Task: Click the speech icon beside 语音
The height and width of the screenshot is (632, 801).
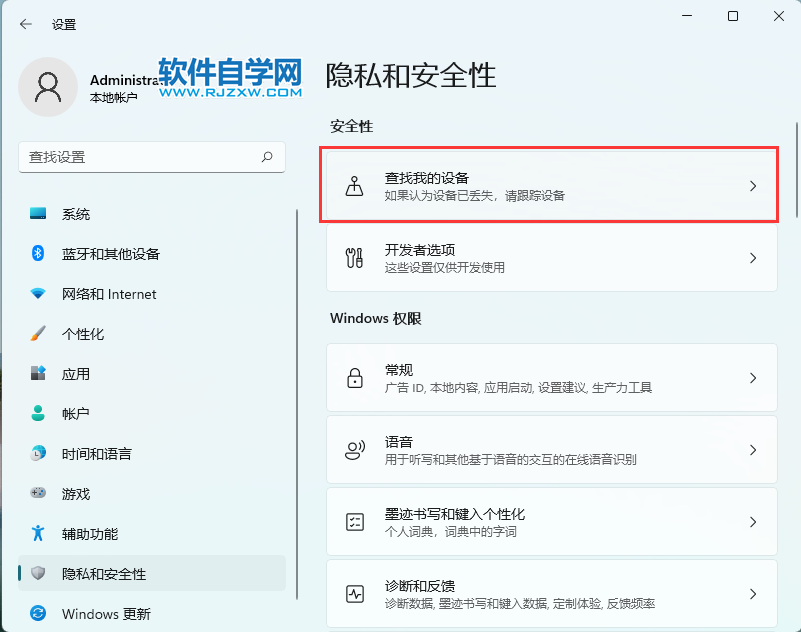Action: coord(354,450)
